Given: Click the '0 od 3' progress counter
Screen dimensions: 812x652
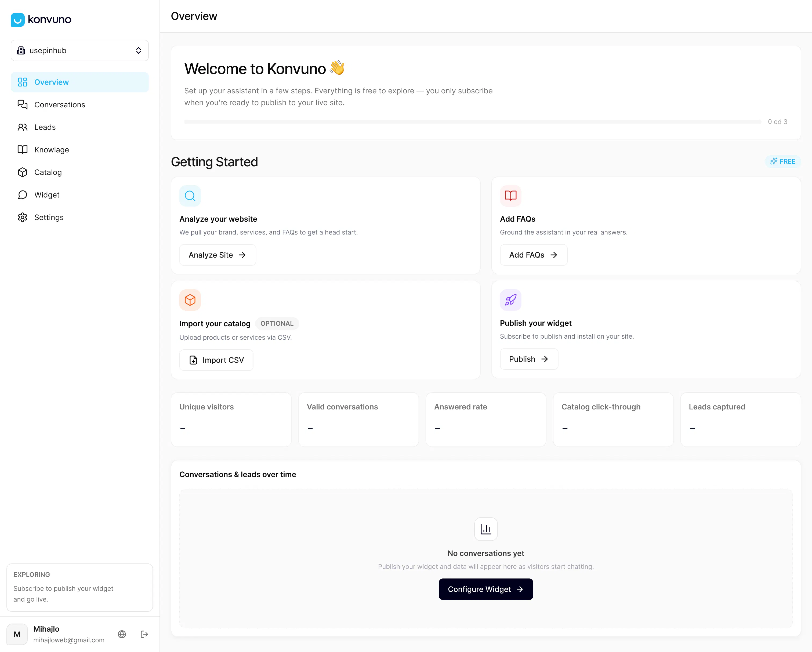Looking at the screenshot, I should [x=777, y=122].
